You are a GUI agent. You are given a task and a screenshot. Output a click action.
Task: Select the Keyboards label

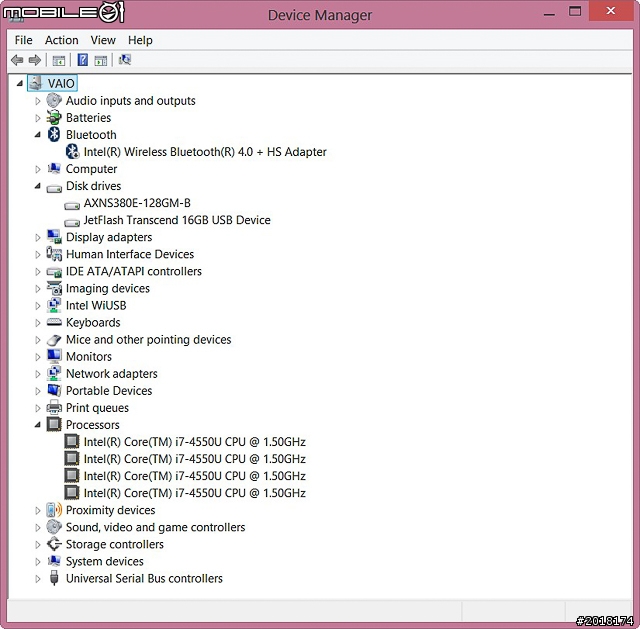(93, 322)
